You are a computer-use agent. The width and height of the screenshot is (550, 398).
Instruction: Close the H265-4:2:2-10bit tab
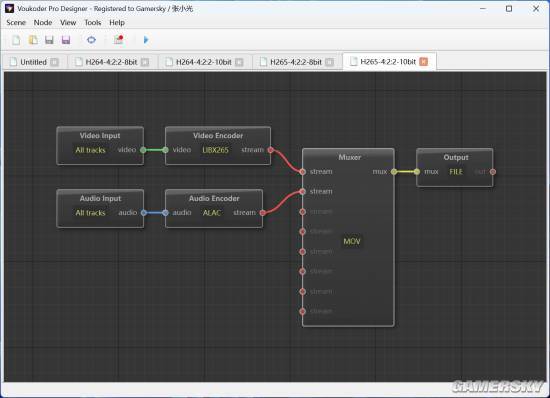click(424, 62)
